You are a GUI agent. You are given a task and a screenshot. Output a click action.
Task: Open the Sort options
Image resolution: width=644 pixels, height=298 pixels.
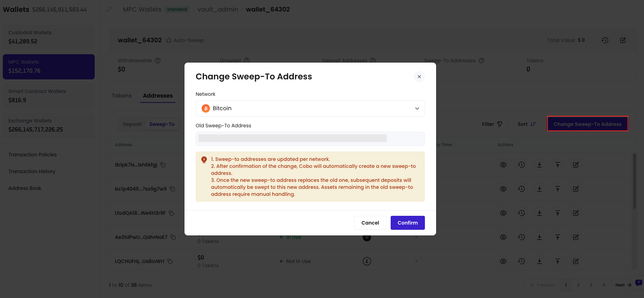tap(527, 124)
